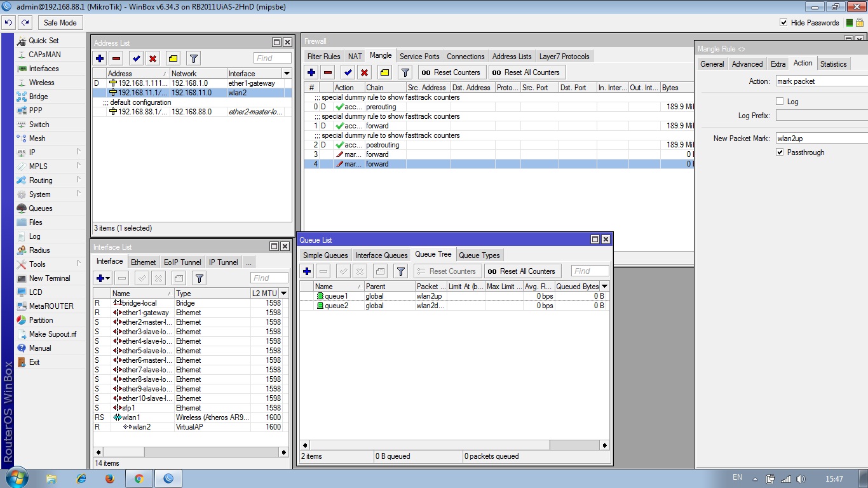Enable the Log checkbox in Mangle Rule
Viewport: 868px width, 488px height.
pos(780,102)
